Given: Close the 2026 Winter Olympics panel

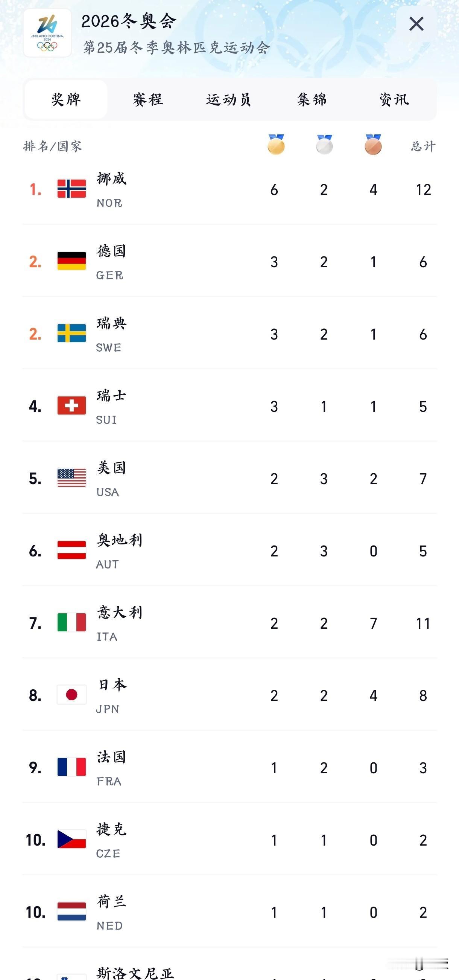Looking at the screenshot, I should coord(416,24).
